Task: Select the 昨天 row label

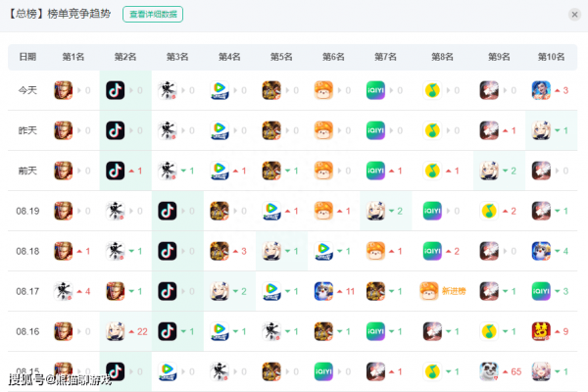Action: tap(27, 130)
